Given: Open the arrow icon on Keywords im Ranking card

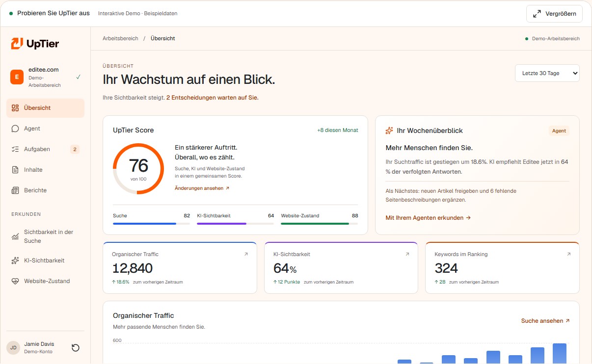Looking at the screenshot, I should [x=568, y=254].
